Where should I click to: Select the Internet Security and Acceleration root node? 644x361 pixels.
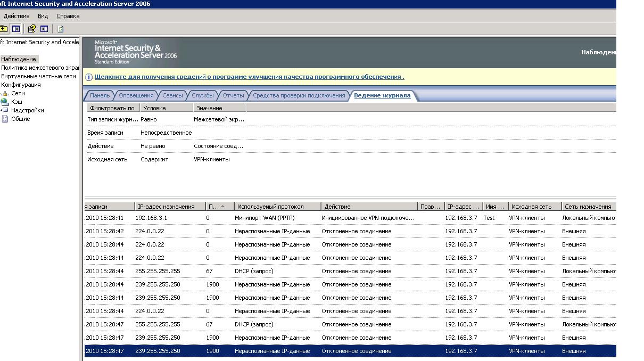point(39,42)
